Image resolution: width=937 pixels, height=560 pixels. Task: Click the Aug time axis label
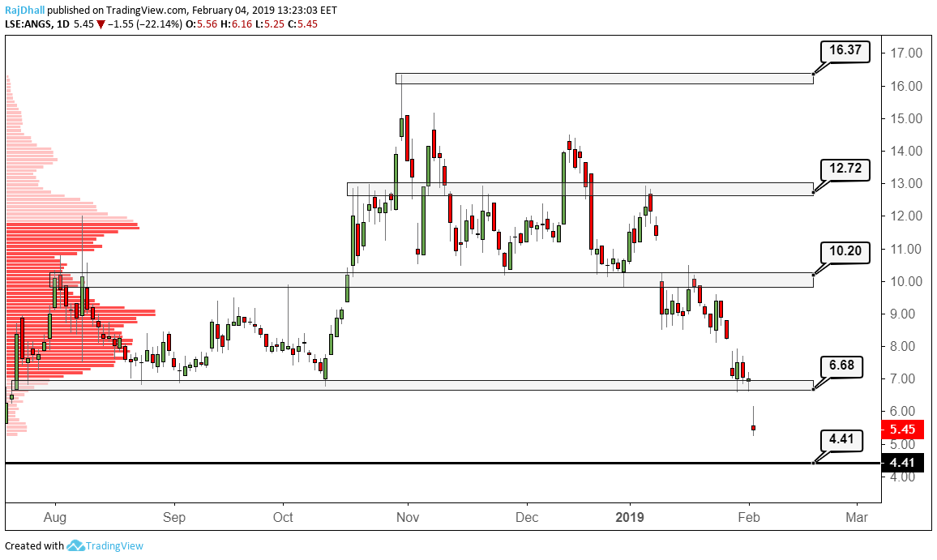point(55,518)
